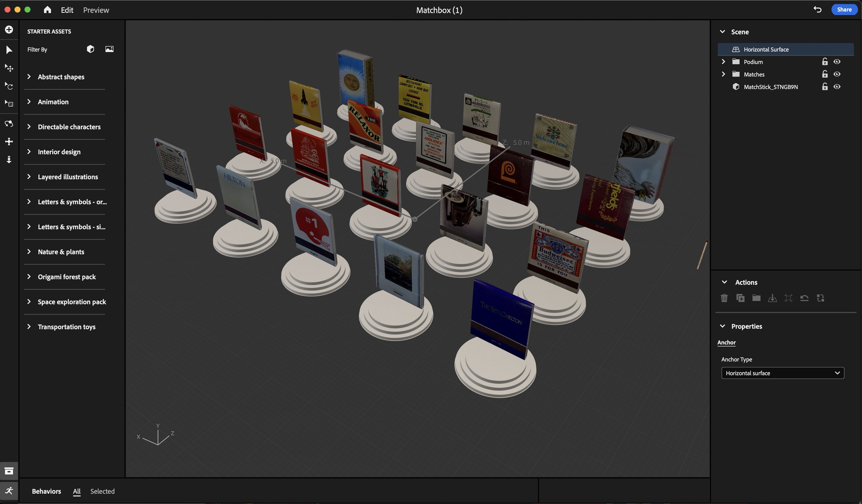Filter assets by images icon

[109, 49]
